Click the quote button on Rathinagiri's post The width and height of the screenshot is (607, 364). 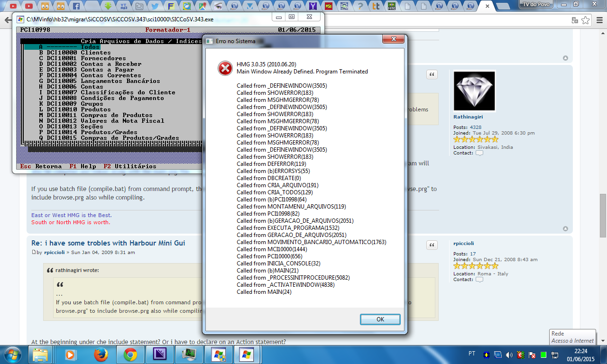point(432,75)
